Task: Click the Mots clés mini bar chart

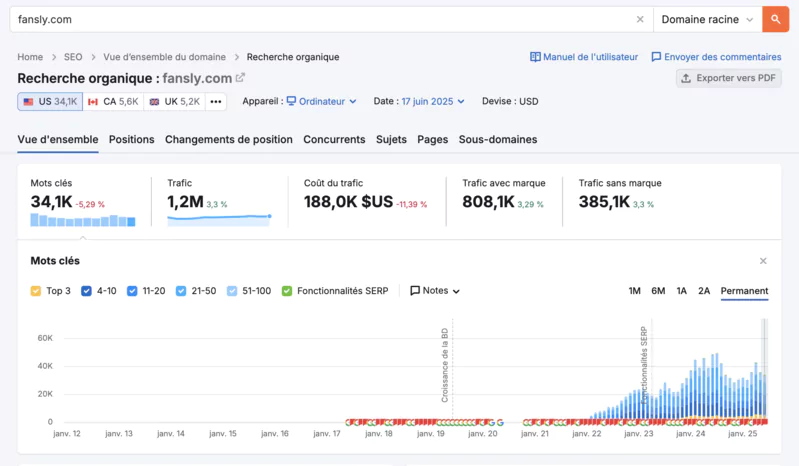Action: tap(83, 221)
